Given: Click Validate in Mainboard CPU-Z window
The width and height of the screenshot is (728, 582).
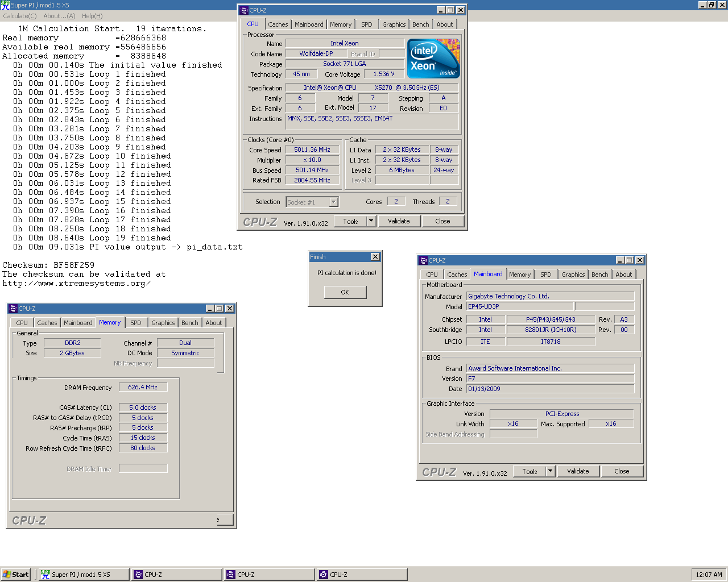Looking at the screenshot, I should [578, 471].
